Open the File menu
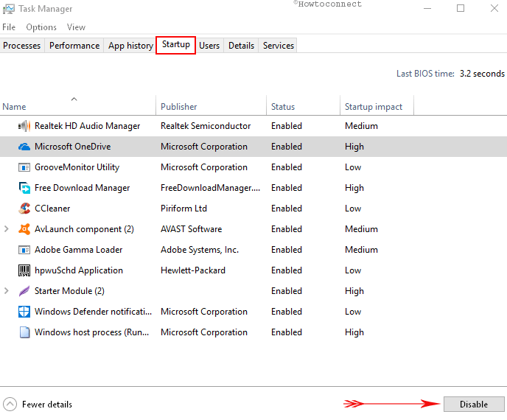This screenshot has width=507, height=420. (x=9, y=27)
